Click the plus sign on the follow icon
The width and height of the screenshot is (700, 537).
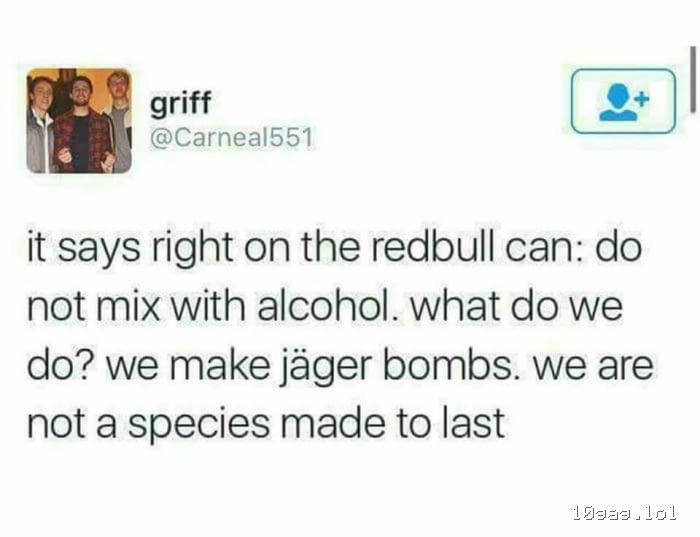642,98
